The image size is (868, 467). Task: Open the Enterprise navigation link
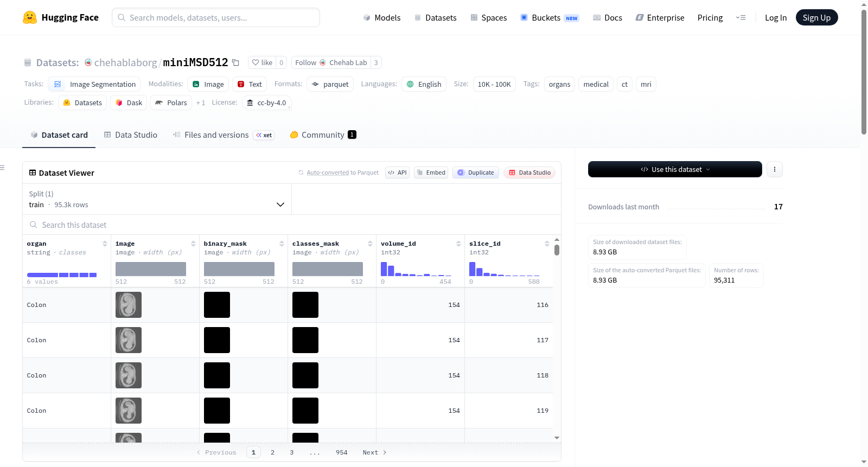(660, 17)
